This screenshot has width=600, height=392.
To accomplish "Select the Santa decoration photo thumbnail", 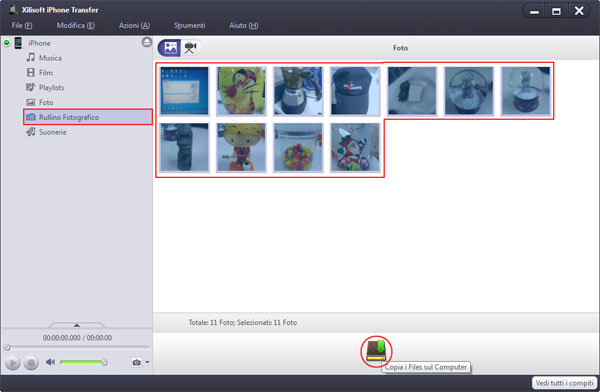I will click(355, 147).
